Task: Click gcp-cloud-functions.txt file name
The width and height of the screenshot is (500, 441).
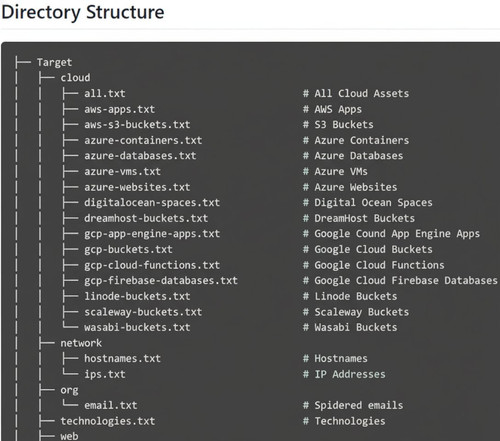Action: pyautogui.click(x=152, y=265)
